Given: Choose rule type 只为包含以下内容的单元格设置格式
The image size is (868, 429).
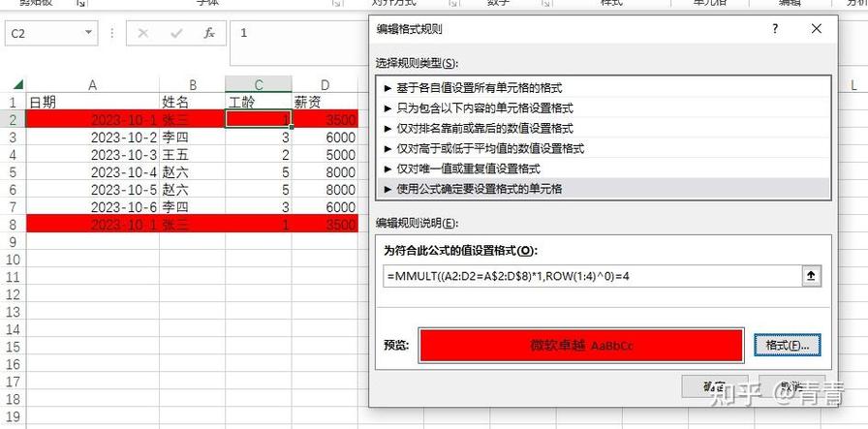Looking at the screenshot, I should 603,107.
